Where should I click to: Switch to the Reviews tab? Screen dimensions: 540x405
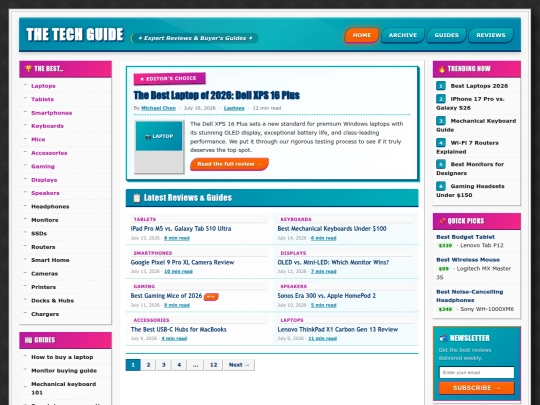(x=491, y=35)
